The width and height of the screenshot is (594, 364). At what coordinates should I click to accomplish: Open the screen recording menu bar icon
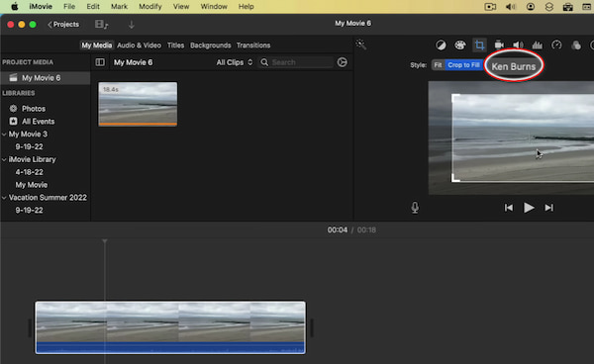(x=490, y=7)
